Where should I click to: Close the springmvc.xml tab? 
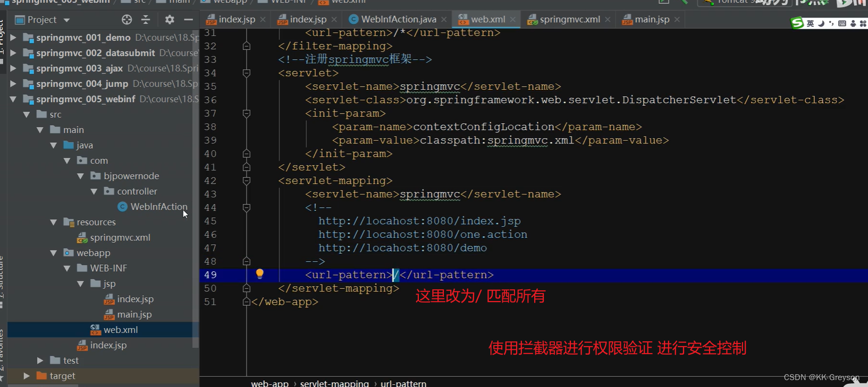(x=608, y=20)
